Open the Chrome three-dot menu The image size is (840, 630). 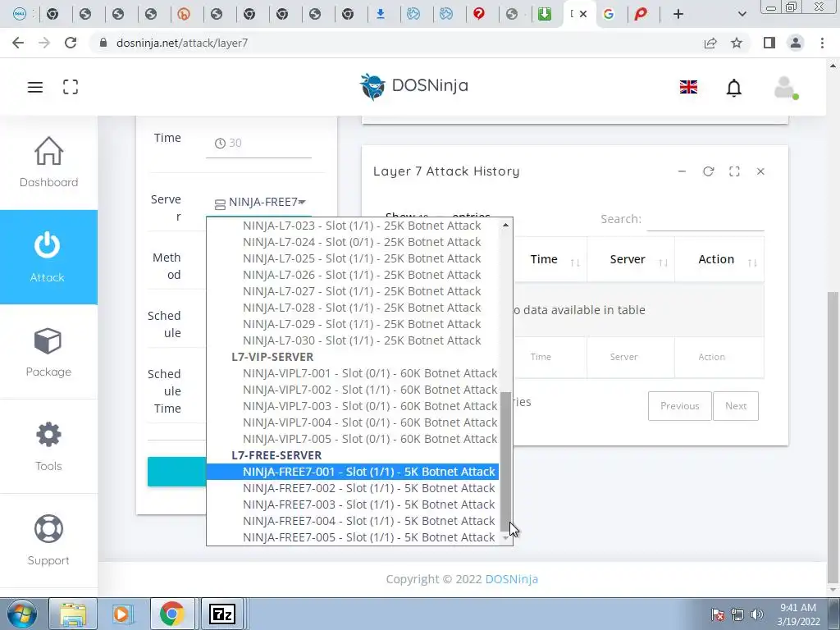pyautogui.click(x=822, y=43)
